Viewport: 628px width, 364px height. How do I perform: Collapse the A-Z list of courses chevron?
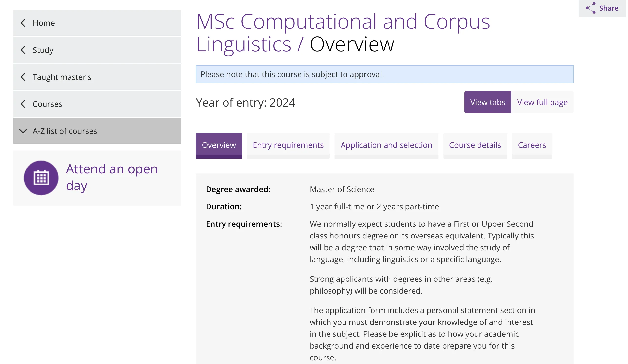23,131
